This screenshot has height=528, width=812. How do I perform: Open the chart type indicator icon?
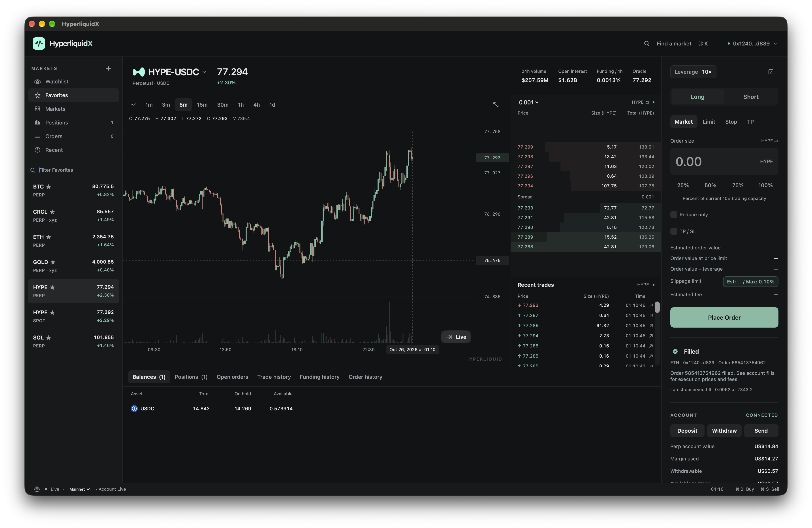(133, 105)
